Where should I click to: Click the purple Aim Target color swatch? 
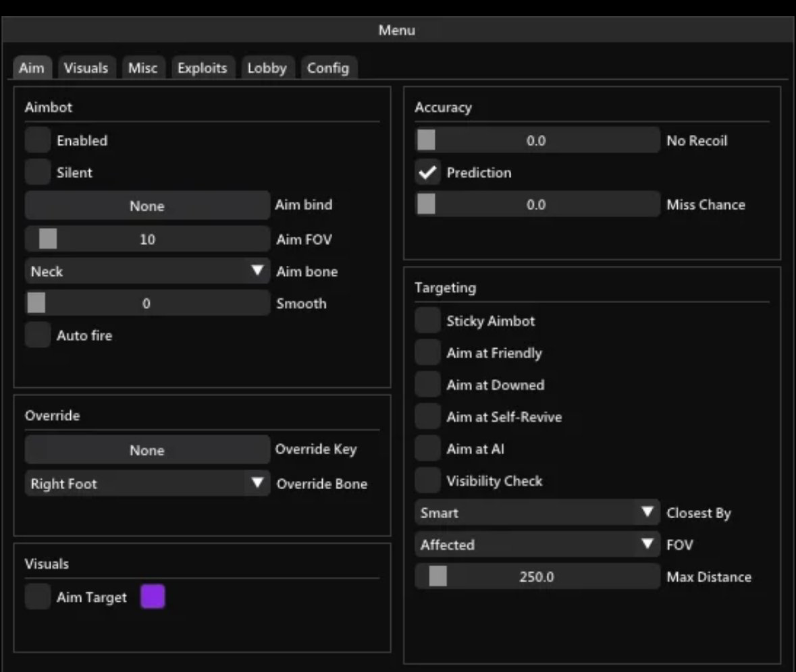coord(153,597)
